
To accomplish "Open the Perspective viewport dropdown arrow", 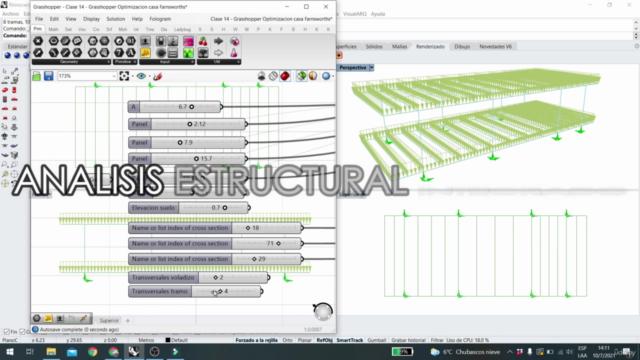I will tap(371, 68).
